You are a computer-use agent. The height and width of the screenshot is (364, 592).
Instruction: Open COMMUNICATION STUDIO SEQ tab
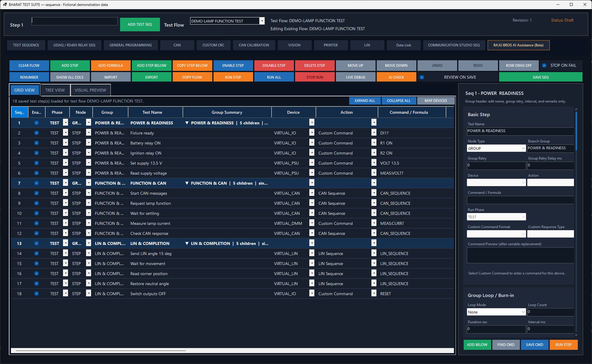click(454, 45)
